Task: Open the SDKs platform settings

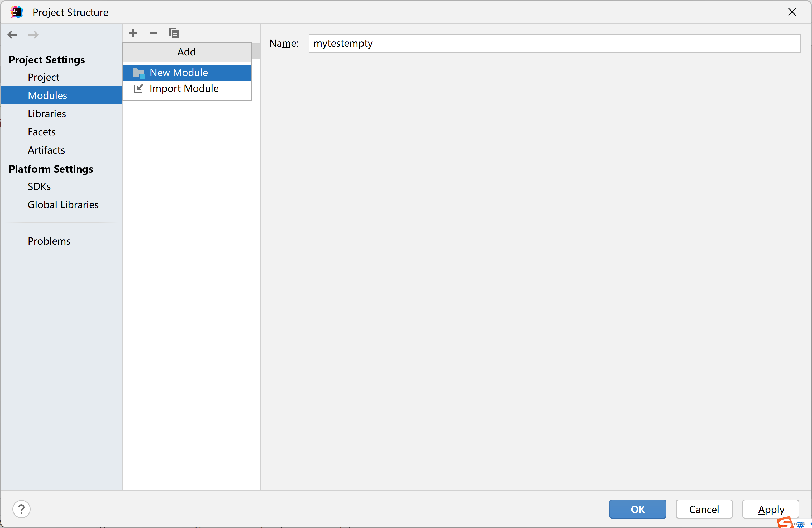Action: 39,186
